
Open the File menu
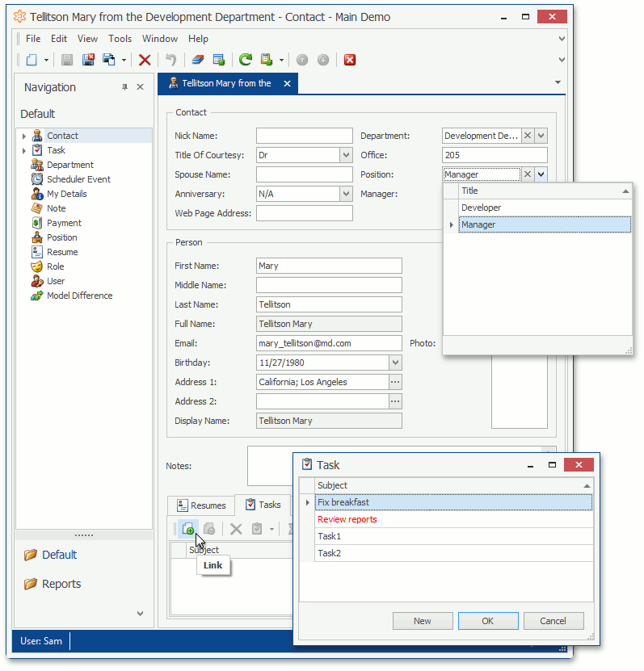33,39
